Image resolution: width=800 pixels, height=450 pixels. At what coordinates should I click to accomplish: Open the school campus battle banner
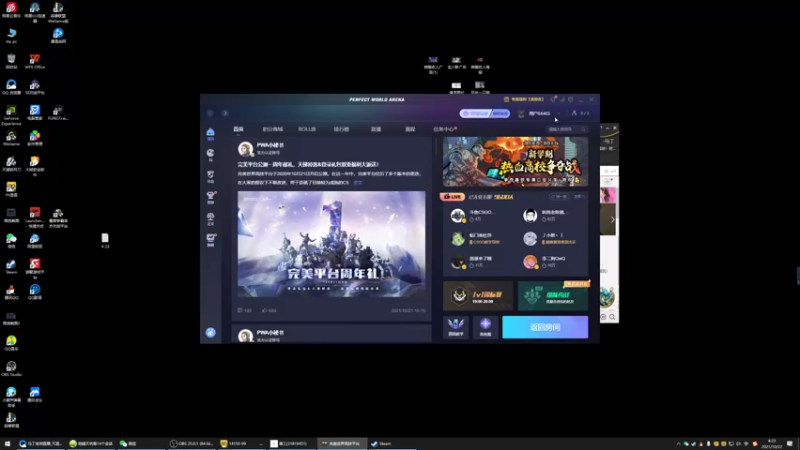[x=515, y=161]
